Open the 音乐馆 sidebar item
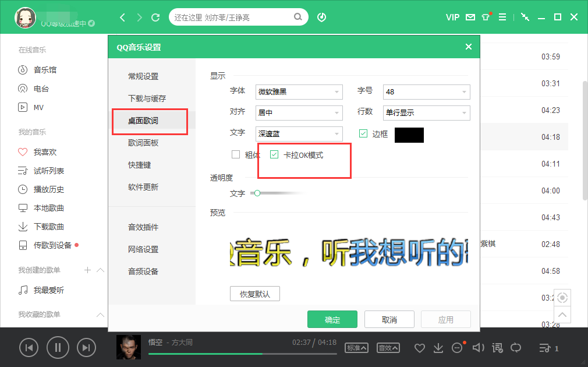The height and width of the screenshot is (367, 588). pyautogui.click(x=37, y=70)
